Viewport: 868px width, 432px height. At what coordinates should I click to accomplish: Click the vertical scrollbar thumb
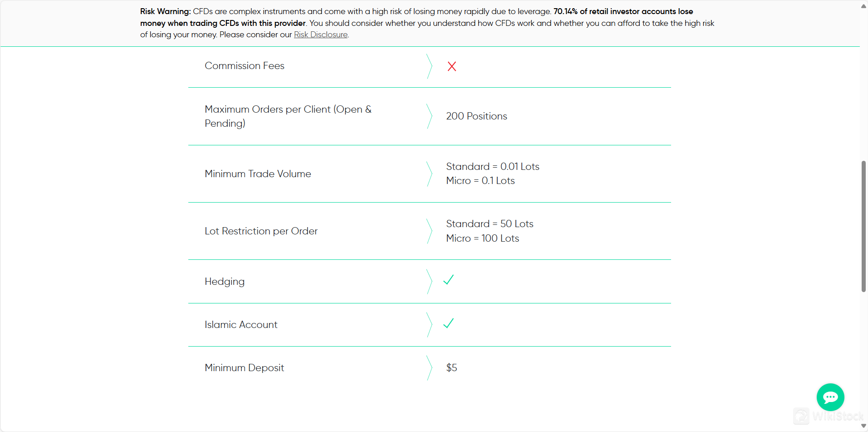863,226
